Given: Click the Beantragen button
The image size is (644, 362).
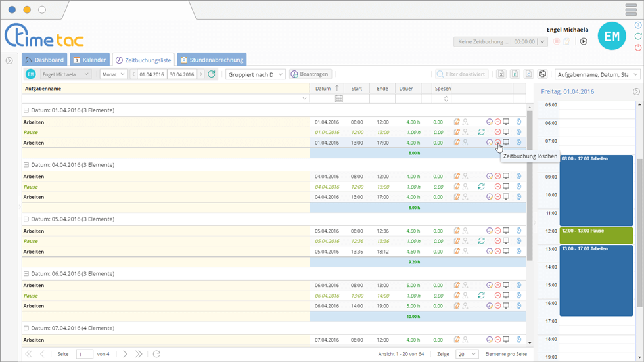Looking at the screenshot, I should click(x=310, y=74).
